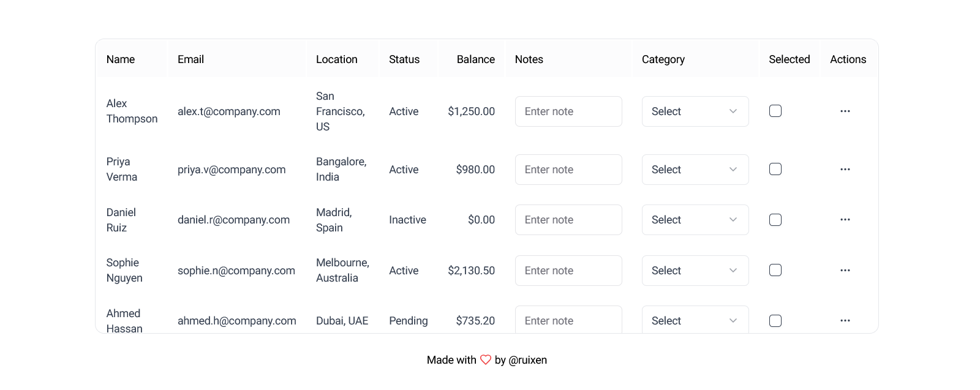Tick the checkbox for Alex Thompson

coord(775,111)
